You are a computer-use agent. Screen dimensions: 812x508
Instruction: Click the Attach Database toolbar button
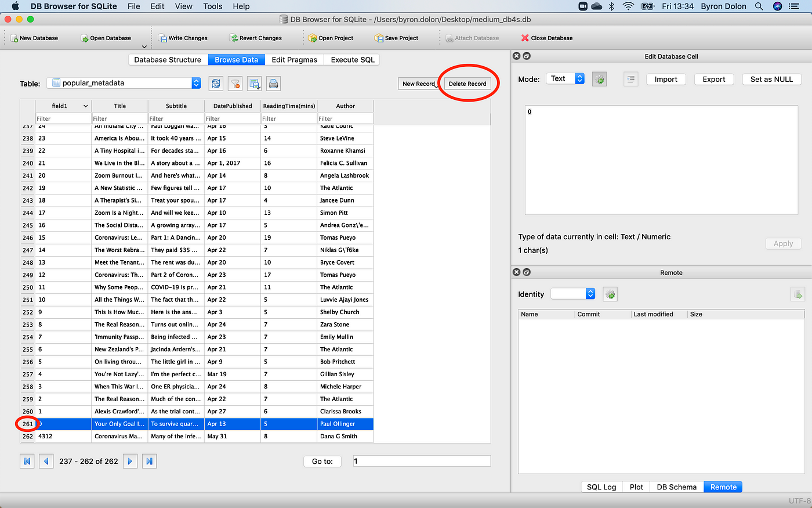pyautogui.click(x=472, y=38)
